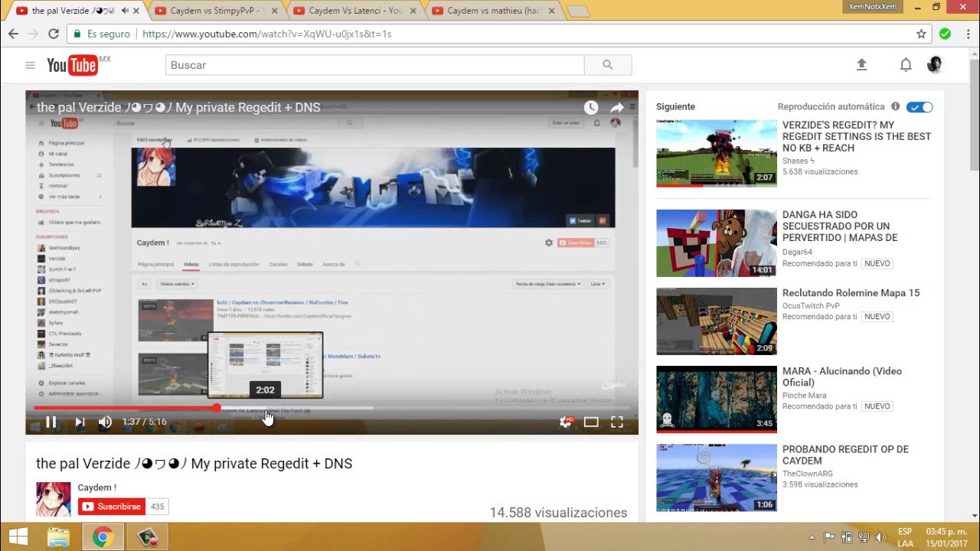Switch to theater mode
Image resolution: width=980 pixels, height=551 pixels.
point(591,422)
